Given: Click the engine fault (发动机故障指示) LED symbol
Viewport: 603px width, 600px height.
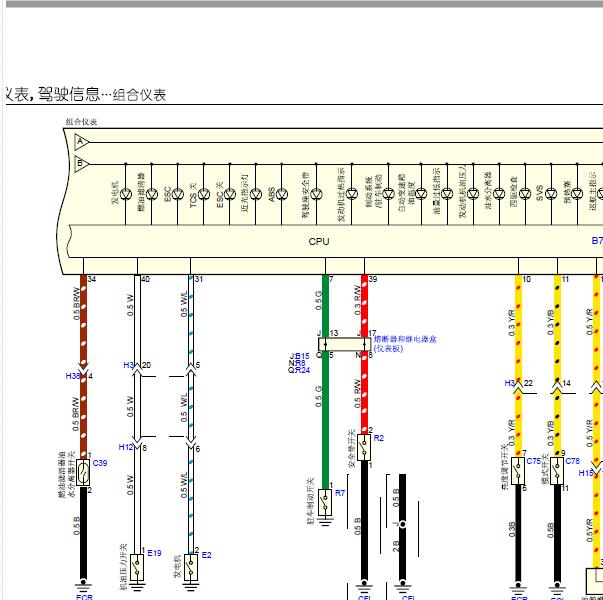Looking at the screenshot, I should coord(352,194).
